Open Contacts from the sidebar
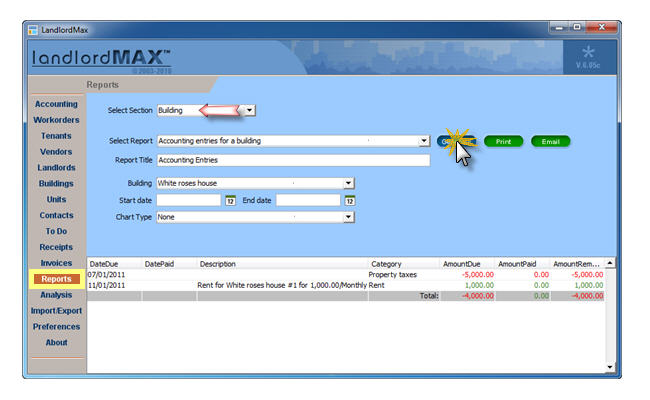 (56, 216)
